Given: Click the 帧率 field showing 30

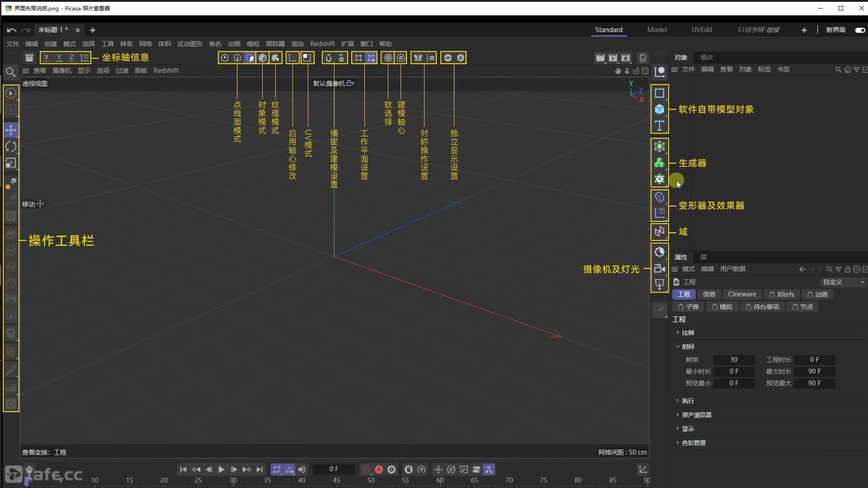Looking at the screenshot, I should (734, 360).
